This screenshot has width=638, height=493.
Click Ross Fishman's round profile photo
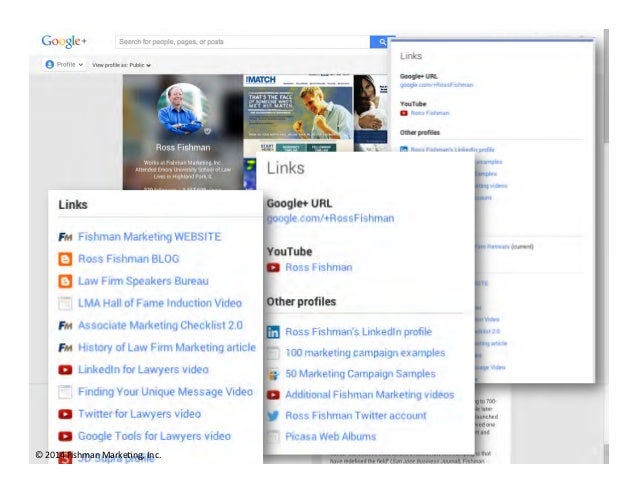point(183,109)
